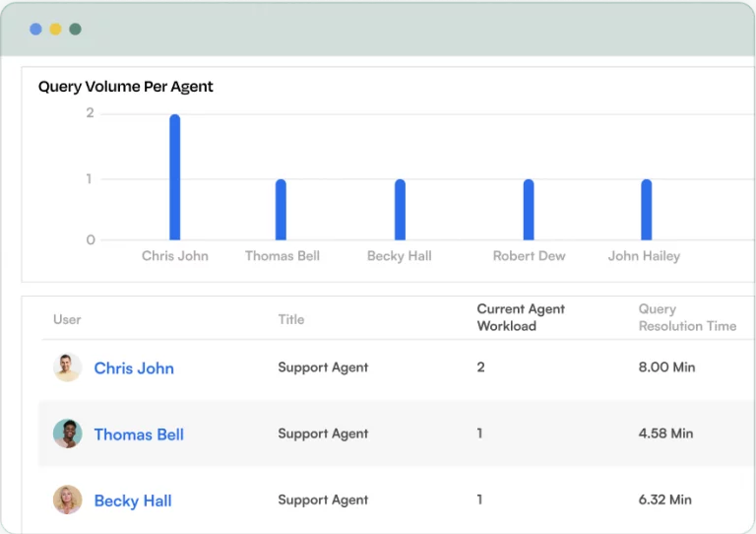This screenshot has width=756, height=534.
Task: Click the yellow window control dot
Action: 55,29
